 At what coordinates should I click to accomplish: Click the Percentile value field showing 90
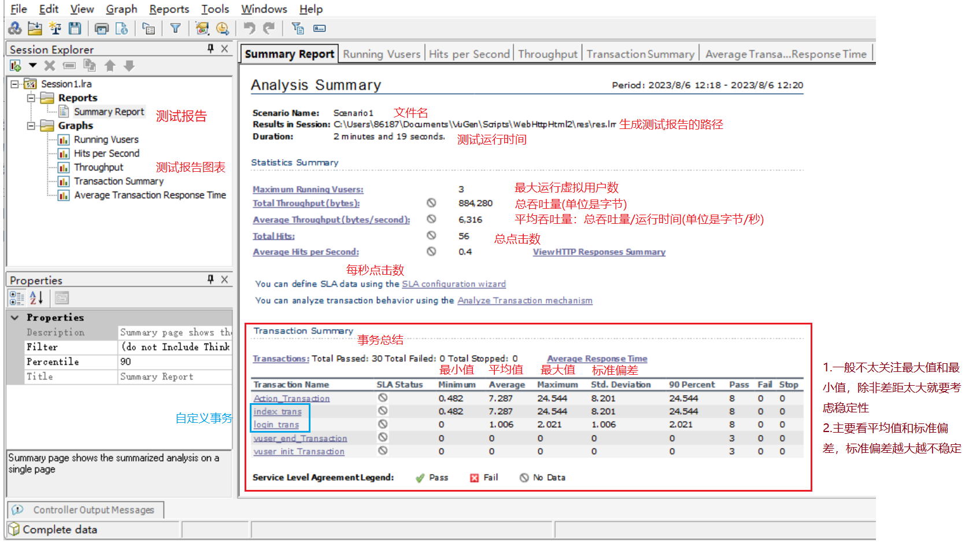coord(175,361)
